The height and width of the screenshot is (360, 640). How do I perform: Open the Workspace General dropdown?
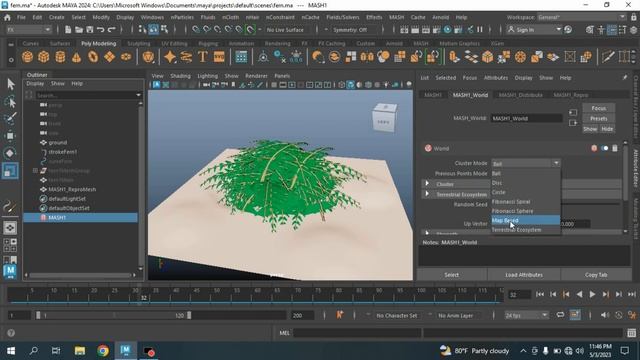click(582, 17)
